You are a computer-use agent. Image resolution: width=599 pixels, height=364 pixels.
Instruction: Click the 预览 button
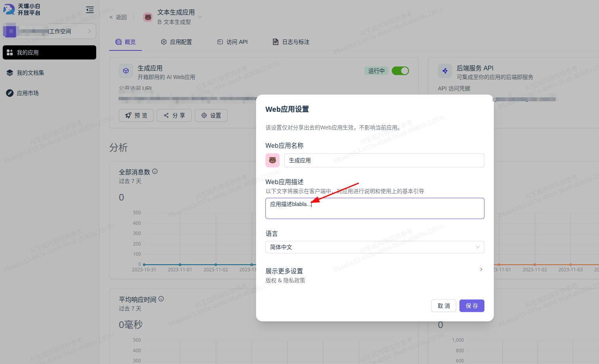tap(136, 115)
